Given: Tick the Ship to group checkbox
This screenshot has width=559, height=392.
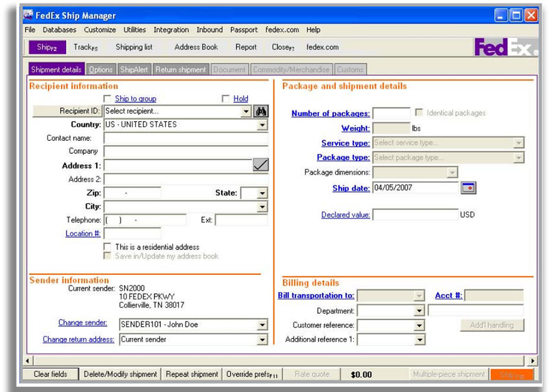Looking at the screenshot, I should coord(108,99).
